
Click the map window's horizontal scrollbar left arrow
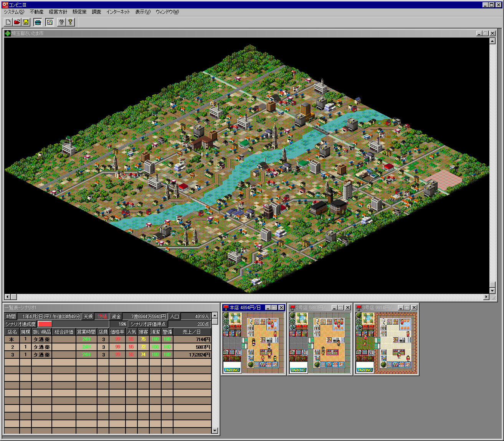pos(7,297)
